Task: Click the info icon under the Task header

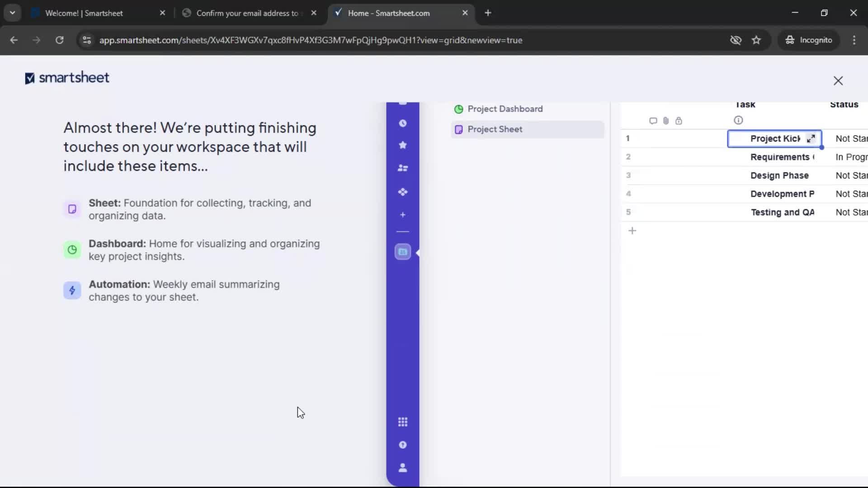Action: pyautogui.click(x=739, y=120)
